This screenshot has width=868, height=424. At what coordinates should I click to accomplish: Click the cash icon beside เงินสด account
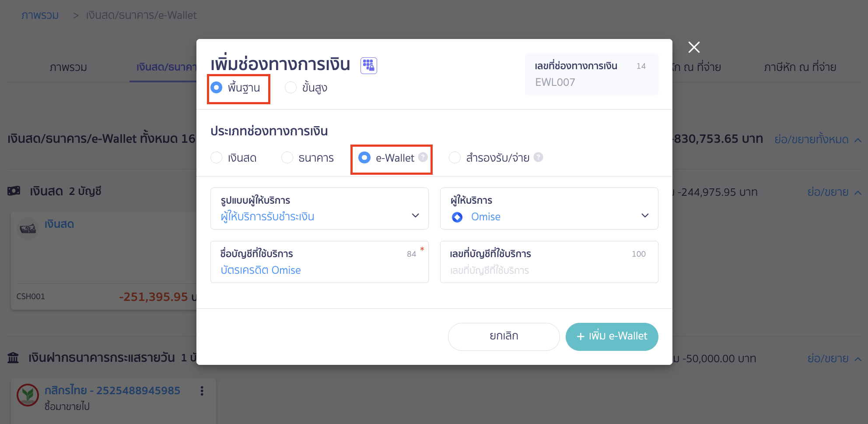pyautogui.click(x=28, y=228)
